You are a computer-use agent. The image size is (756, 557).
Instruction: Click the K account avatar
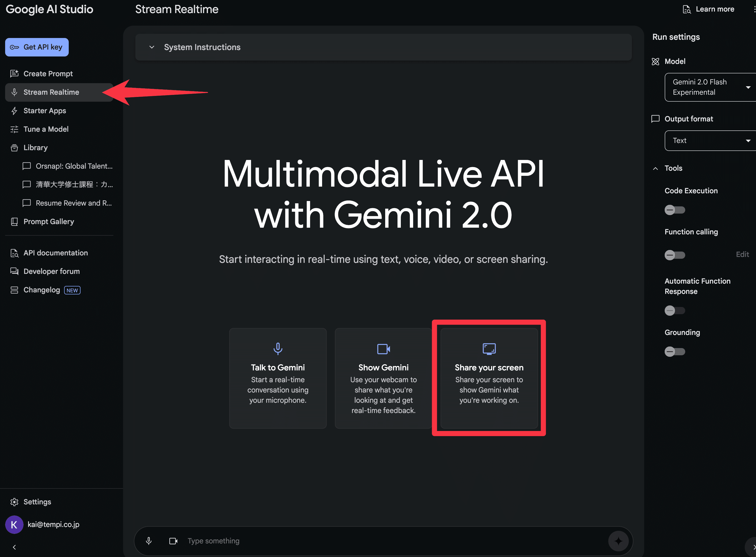point(14,524)
